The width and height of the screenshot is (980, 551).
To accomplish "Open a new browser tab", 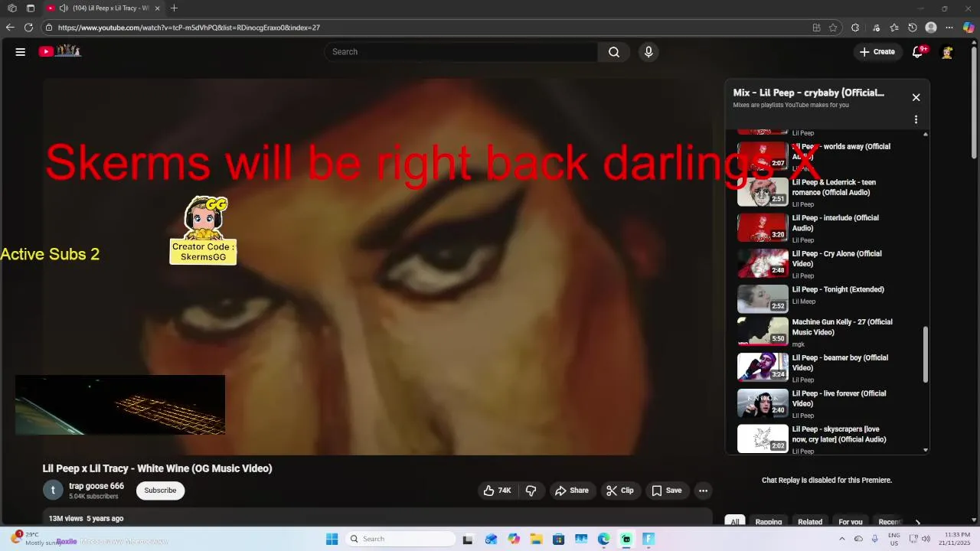I will point(174,8).
